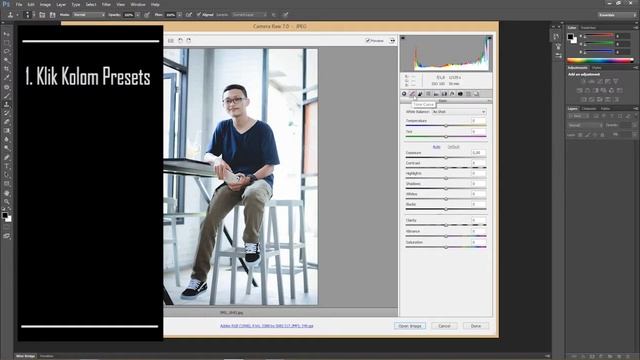Select the Gradient tool

coord(7,131)
